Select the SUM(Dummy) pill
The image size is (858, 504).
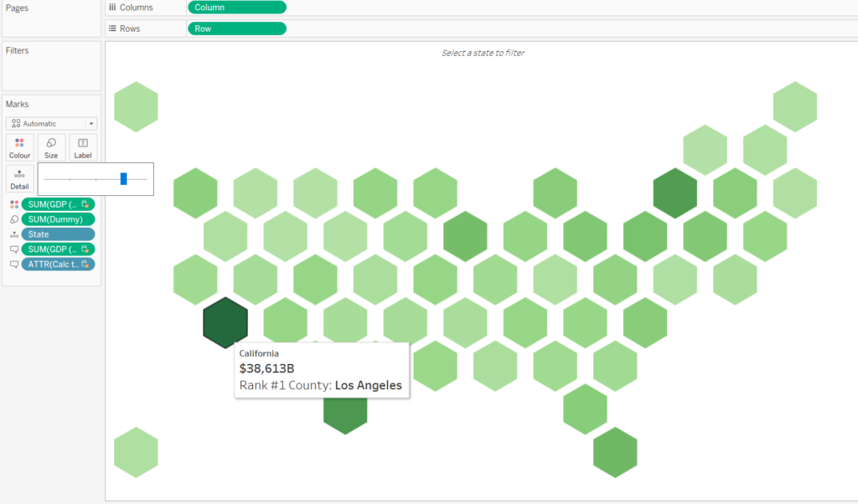point(58,219)
